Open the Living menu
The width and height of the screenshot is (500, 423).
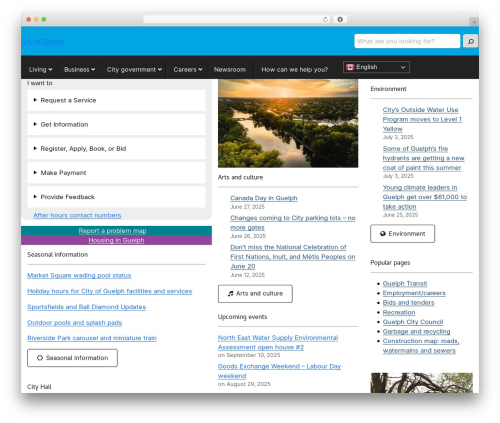(40, 69)
